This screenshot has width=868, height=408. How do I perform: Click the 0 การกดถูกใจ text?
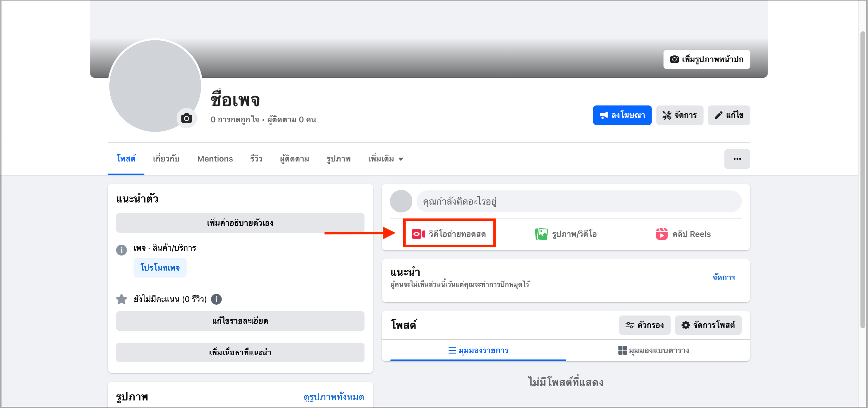coord(235,120)
